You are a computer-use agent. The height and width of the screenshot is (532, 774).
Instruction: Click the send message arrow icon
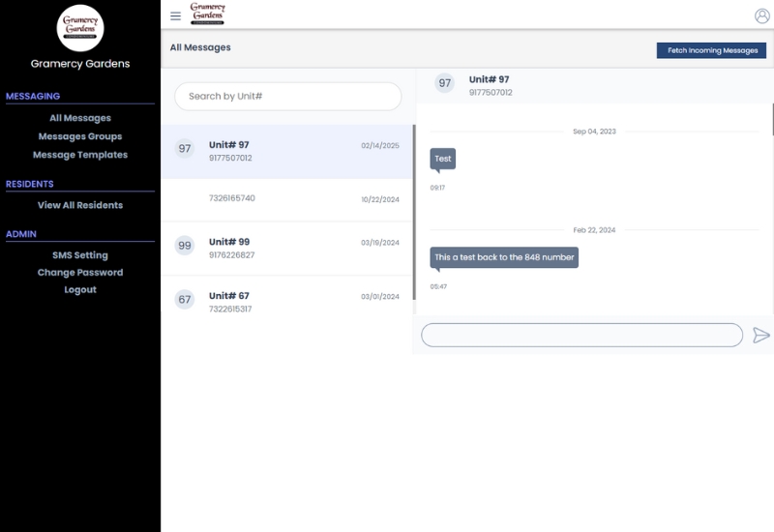(x=761, y=336)
